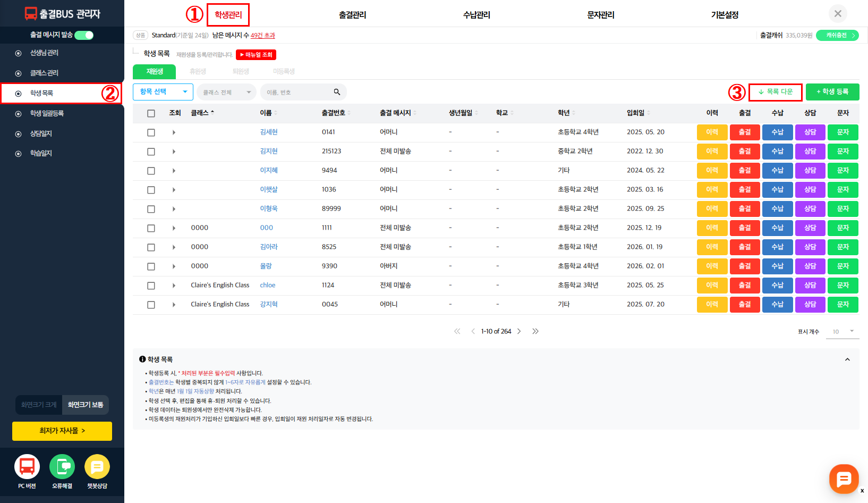Toggle the 출결 메시지 발송 switch

pyautogui.click(x=84, y=35)
